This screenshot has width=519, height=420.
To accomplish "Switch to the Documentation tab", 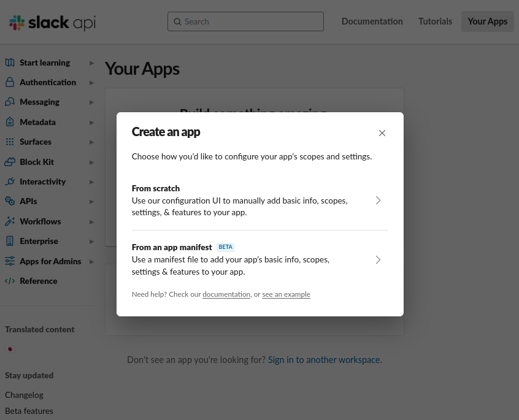I will pyautogui.click(x=372, y=21).
